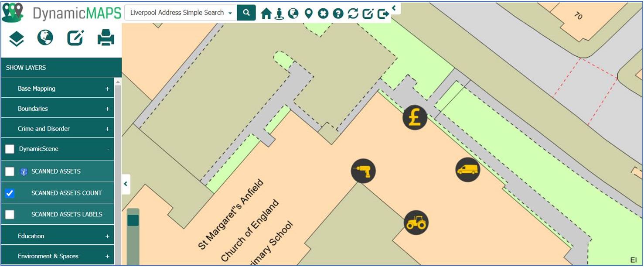Select the location pin tool
The width and height of the screenshot is (644, 267).
308,14
